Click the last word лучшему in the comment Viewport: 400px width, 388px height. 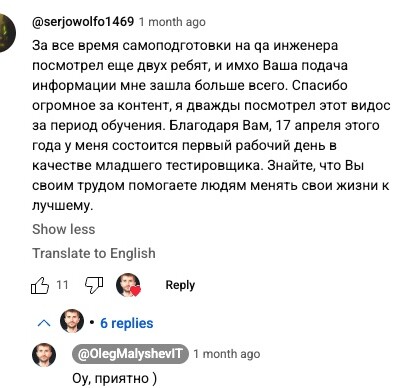pos(63,205)
